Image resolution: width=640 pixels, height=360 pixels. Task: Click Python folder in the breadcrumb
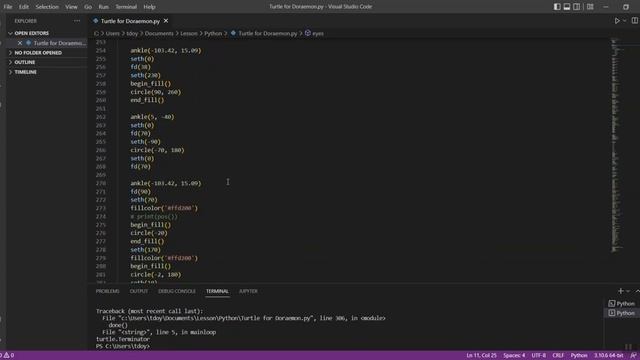[213, 33]
